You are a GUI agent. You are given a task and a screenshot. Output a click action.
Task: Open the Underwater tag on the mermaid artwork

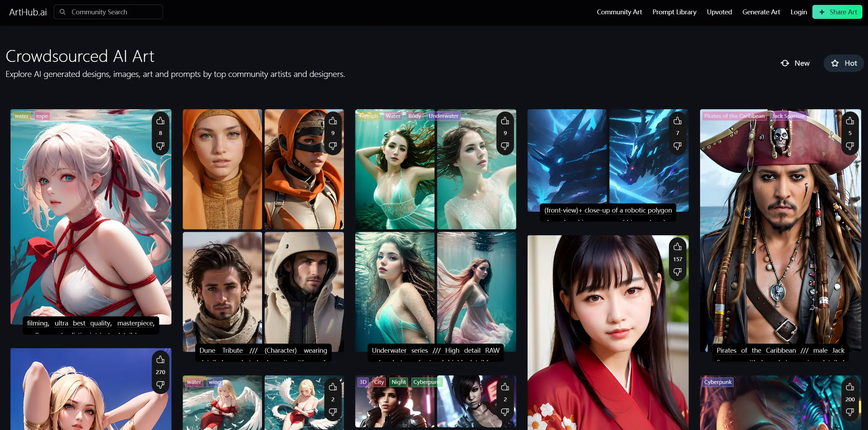443,116
